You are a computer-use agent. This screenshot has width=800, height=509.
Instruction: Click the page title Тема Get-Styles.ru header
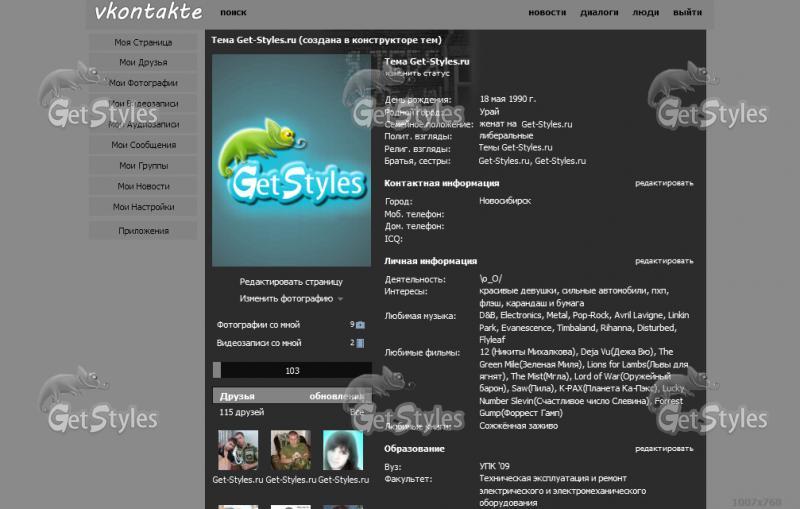coord(327,40)
